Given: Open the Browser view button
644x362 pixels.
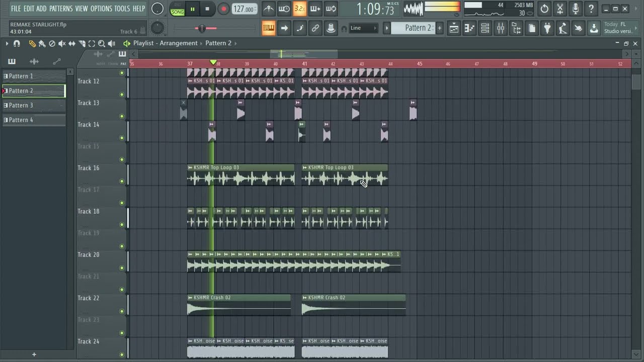Looking at the screenshot, I should pyautogui.click(x=516, y=29).
